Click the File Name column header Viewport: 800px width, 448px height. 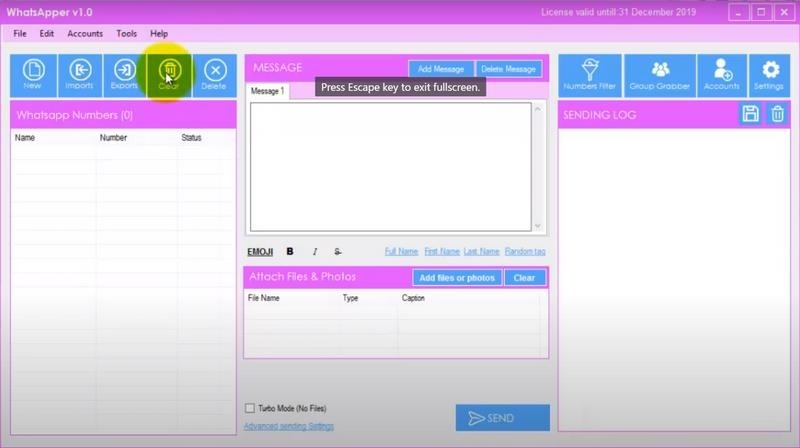click(264, 298)
